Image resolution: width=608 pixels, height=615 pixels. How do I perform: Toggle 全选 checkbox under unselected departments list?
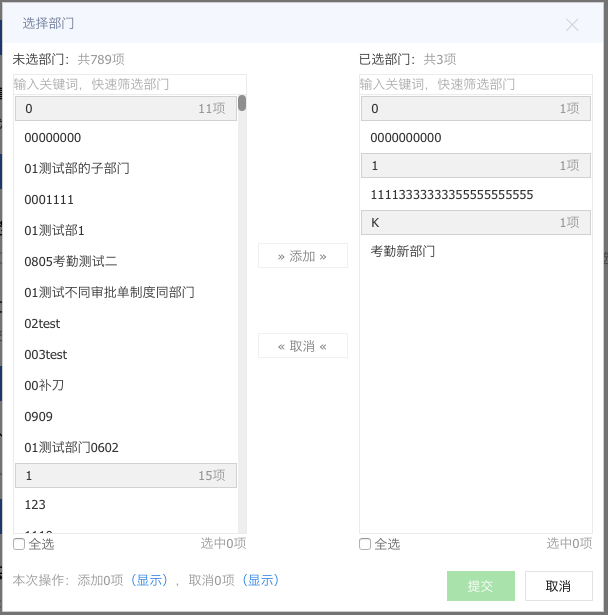click(19, 544)
